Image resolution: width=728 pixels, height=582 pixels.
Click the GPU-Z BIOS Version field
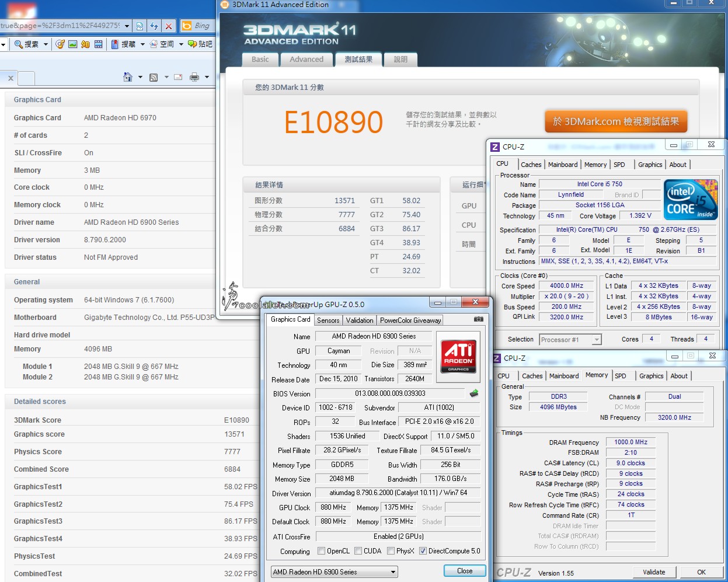pos(391,393)
